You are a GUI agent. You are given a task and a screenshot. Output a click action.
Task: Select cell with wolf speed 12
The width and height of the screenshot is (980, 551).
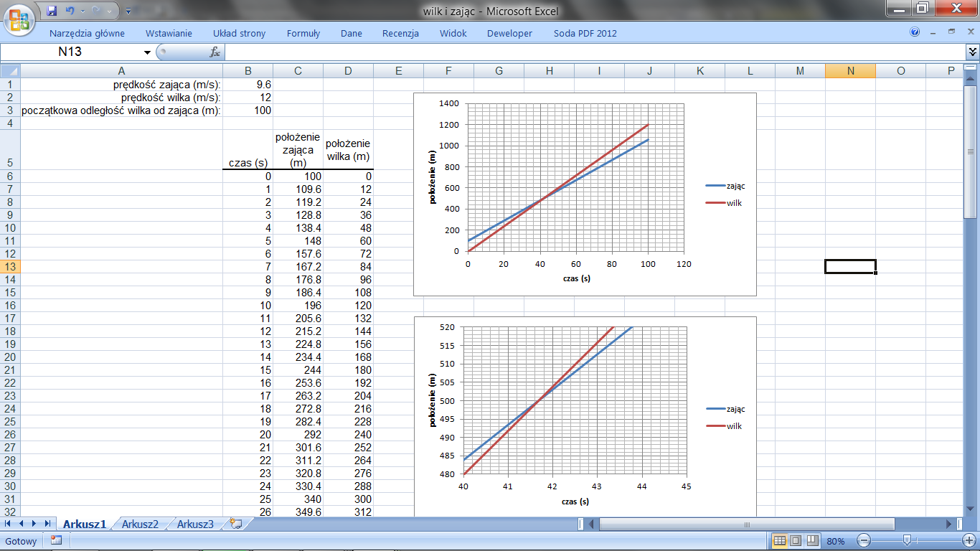coord(248,97)
